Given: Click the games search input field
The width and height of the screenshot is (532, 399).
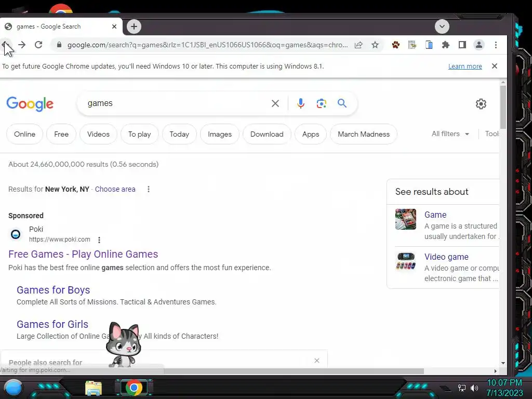Looking at the screenshot, I should click(177, 103).
